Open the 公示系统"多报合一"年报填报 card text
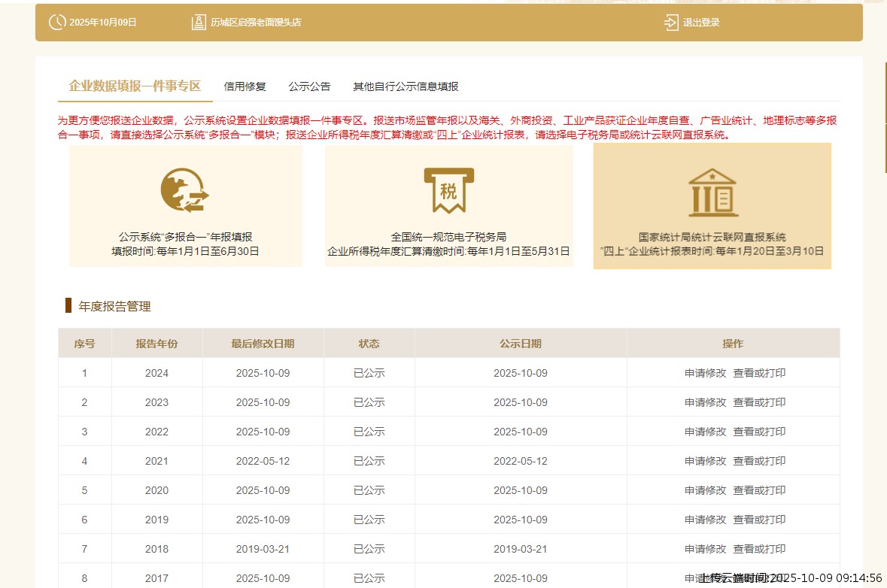This screenshot has width=887, height=588. pyautogui.click(x=185, y=237)
